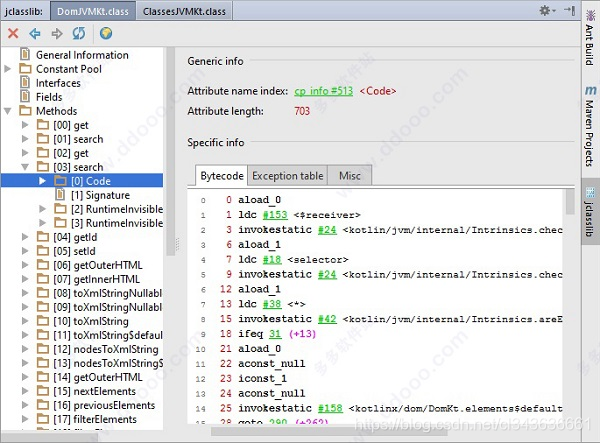Open the Misc tab

click(350, 176)
